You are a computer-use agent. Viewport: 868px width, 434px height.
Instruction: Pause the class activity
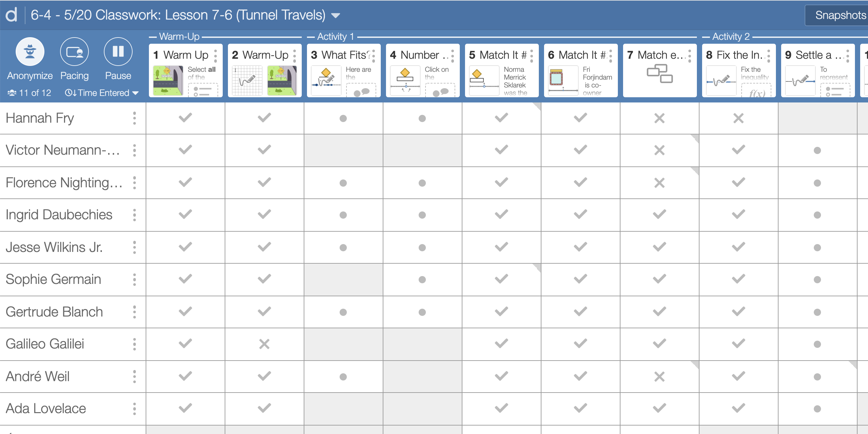point(118,52)
